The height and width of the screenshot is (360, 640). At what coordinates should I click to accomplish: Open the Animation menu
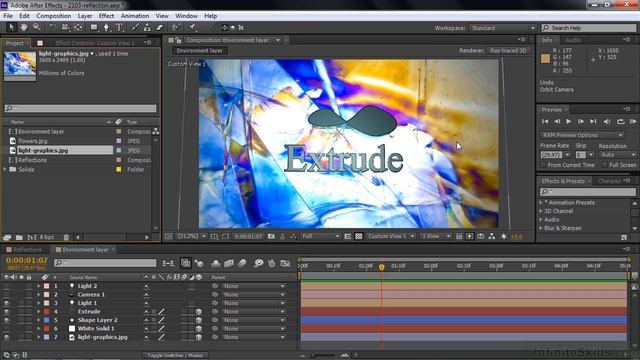click(x=135, y=16)
